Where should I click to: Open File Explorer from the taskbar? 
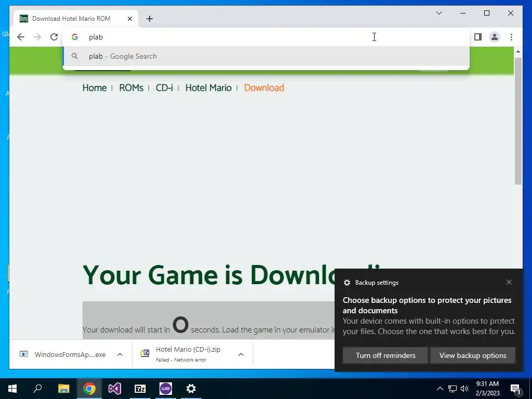(x=63, y=389)
